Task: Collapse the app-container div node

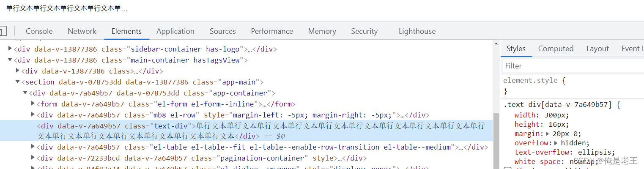Action: [25, 93]
